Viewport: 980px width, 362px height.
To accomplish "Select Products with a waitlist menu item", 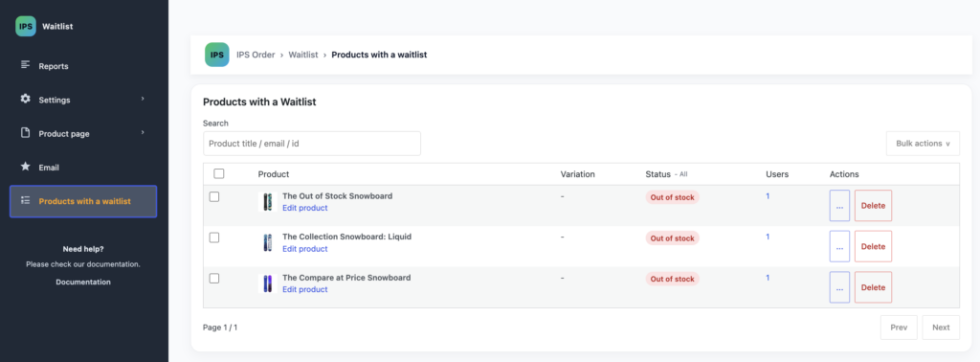I will click(x=83, y=201).
